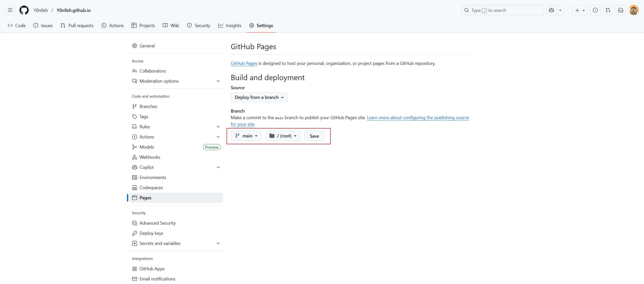Open the / (root) folder dropdown
Viewport: 644px width, 284px height.
click(283, 136)
